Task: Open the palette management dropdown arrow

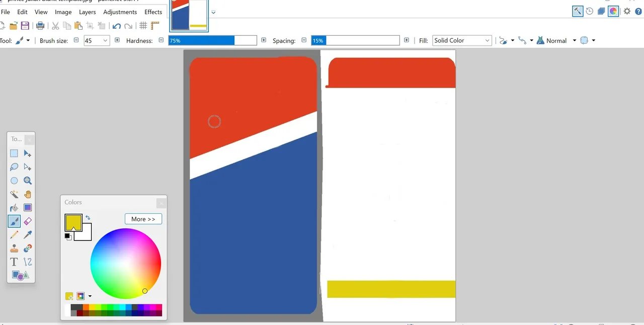Action: (90, 296)
